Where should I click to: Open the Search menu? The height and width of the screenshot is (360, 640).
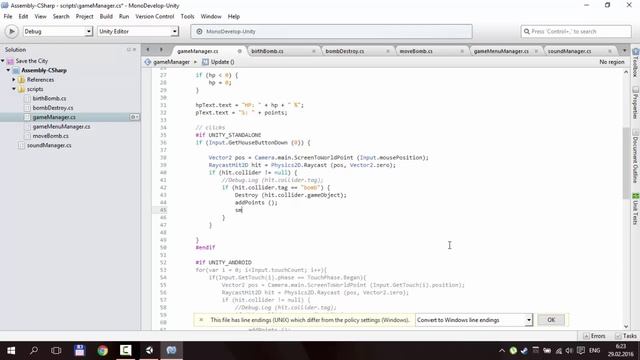tap(61, 16)
